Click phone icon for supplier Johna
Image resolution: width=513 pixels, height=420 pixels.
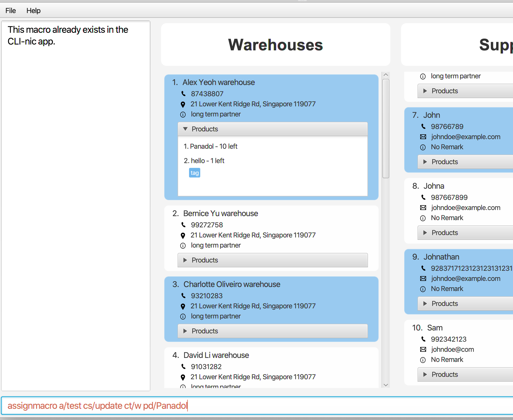(x=423, y=197)
